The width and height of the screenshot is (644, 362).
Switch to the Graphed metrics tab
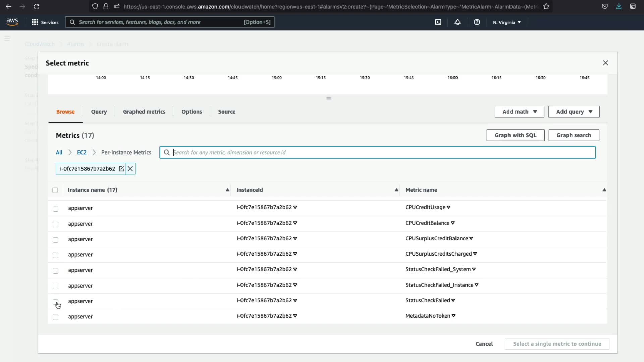144,112
